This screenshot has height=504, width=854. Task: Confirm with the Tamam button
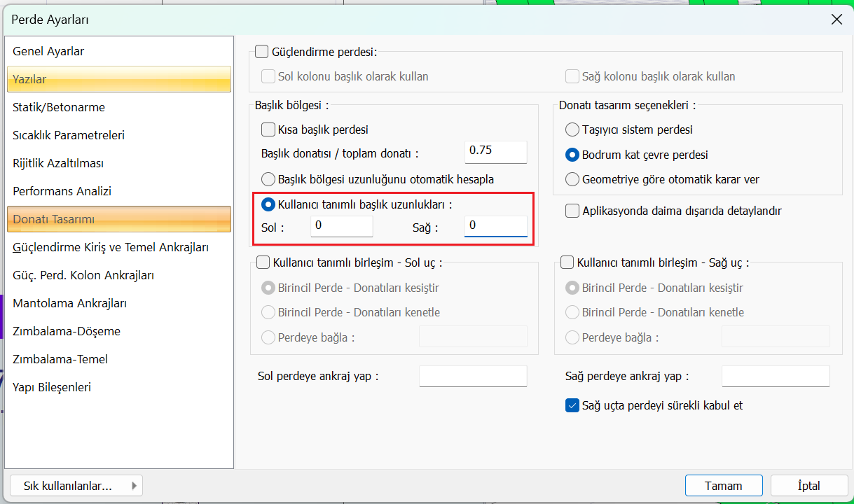(724, 486)
